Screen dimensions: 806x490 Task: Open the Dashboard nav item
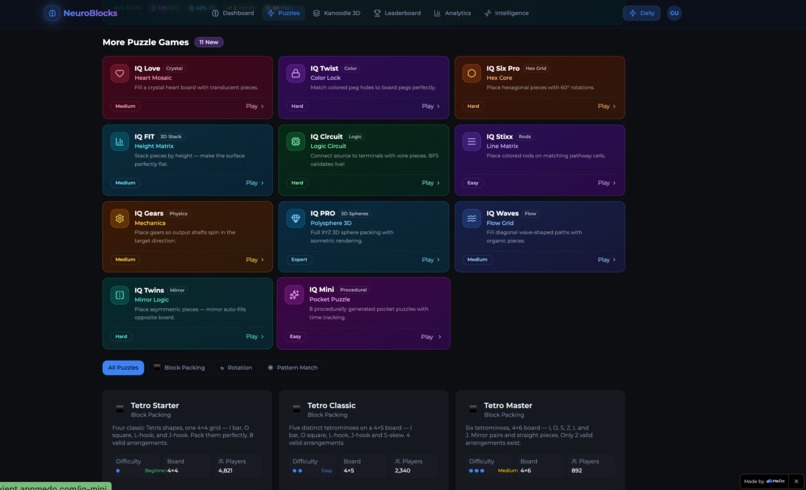pyautogui.click(x=233, y=13)
